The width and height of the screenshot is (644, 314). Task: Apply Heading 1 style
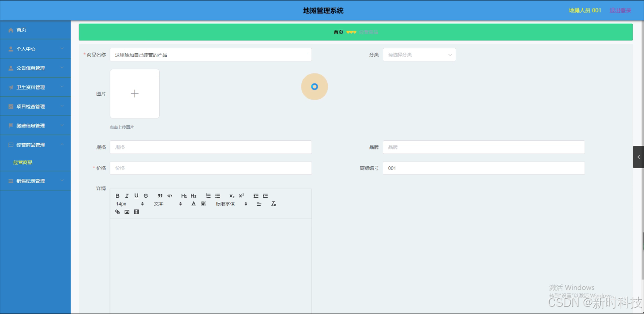pyautogui.click(x=184, y=196)
